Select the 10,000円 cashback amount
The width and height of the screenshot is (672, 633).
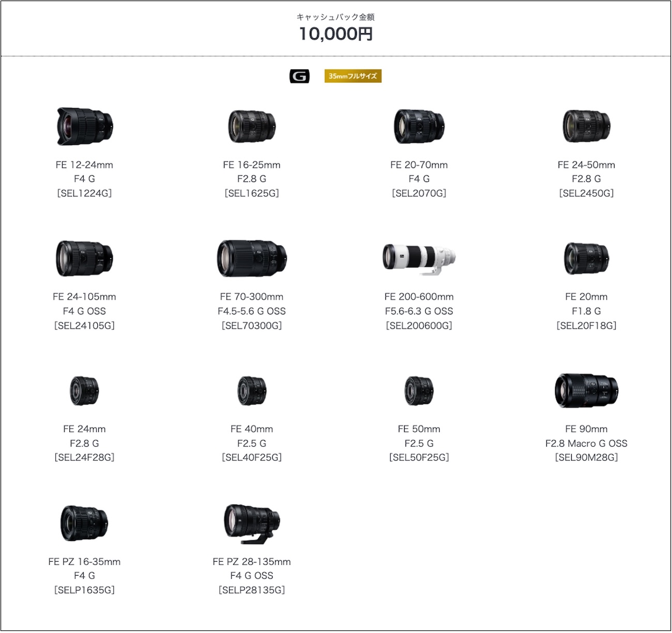pos(336,34)
